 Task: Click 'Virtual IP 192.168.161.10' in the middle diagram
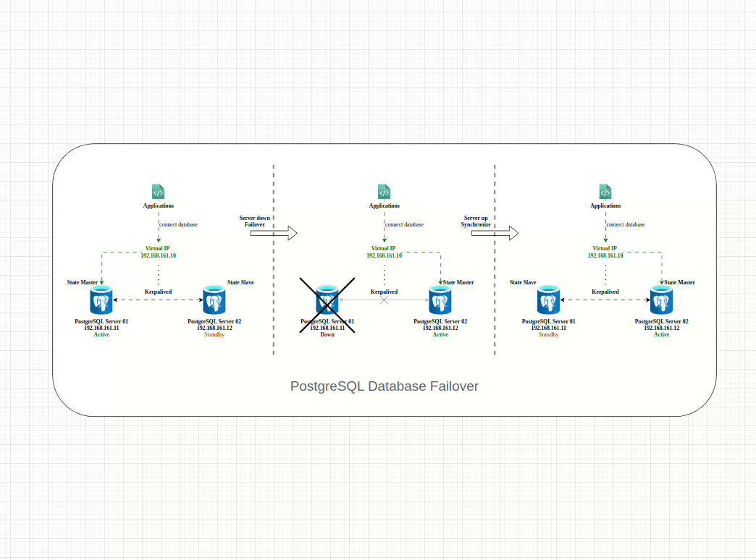point(385,252)
